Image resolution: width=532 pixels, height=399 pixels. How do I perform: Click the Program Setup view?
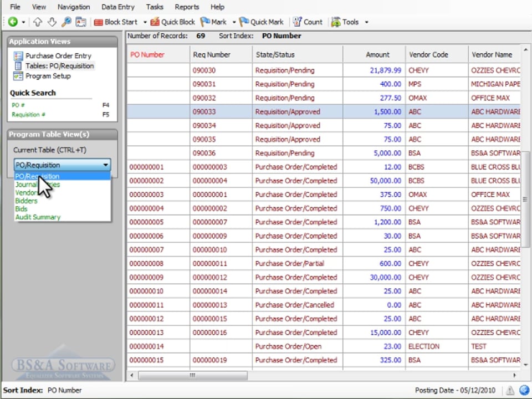click(x=48, y=76)
